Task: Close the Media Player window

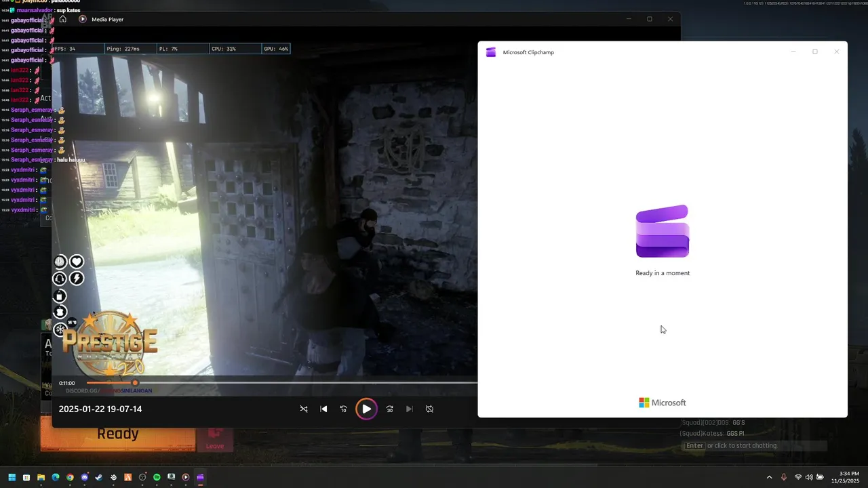Action: coord(670,19)
